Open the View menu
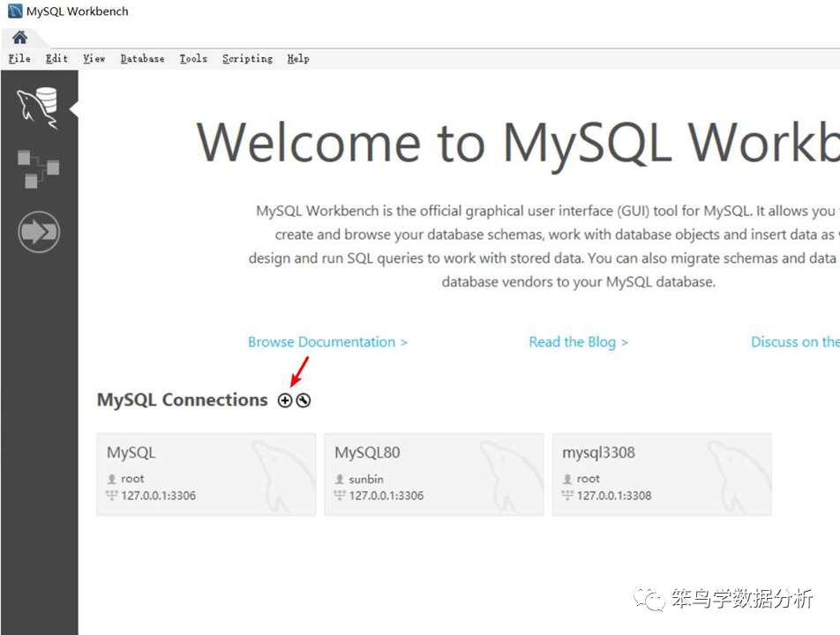This screenshot has height=635, width=840. [94, 58]
